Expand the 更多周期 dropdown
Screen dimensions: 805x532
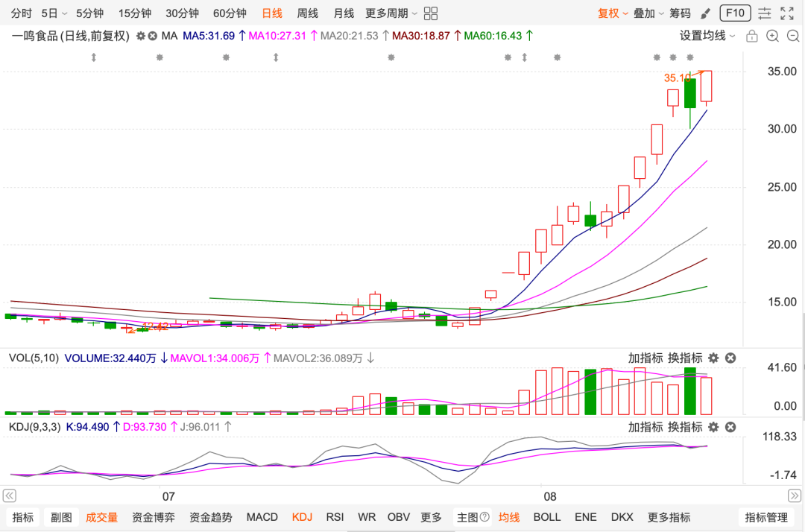(391, 13)
